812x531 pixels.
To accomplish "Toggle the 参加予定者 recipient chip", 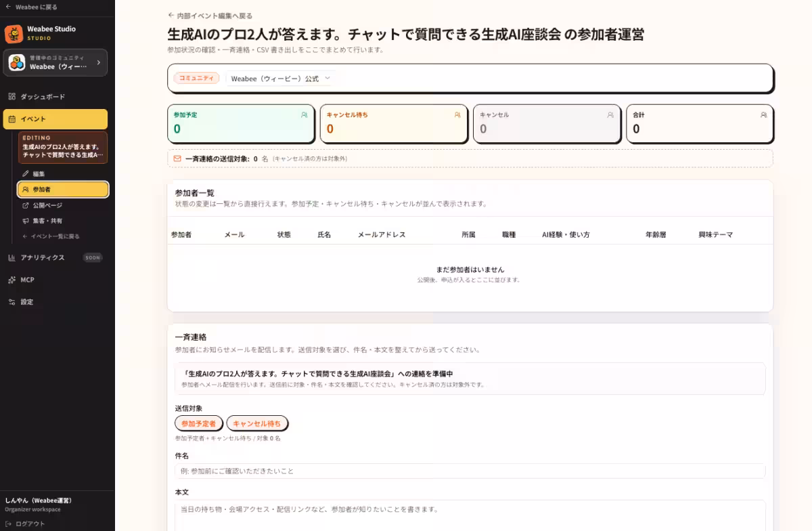I will [x=198, y=423].
